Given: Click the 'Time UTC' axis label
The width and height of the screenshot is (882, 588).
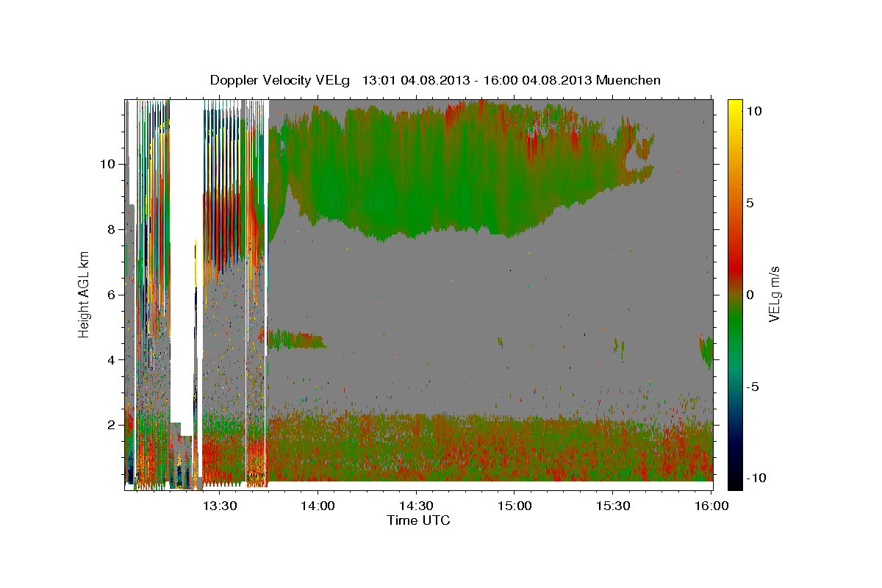Looking at the screenshot, I should coord(418,520).
